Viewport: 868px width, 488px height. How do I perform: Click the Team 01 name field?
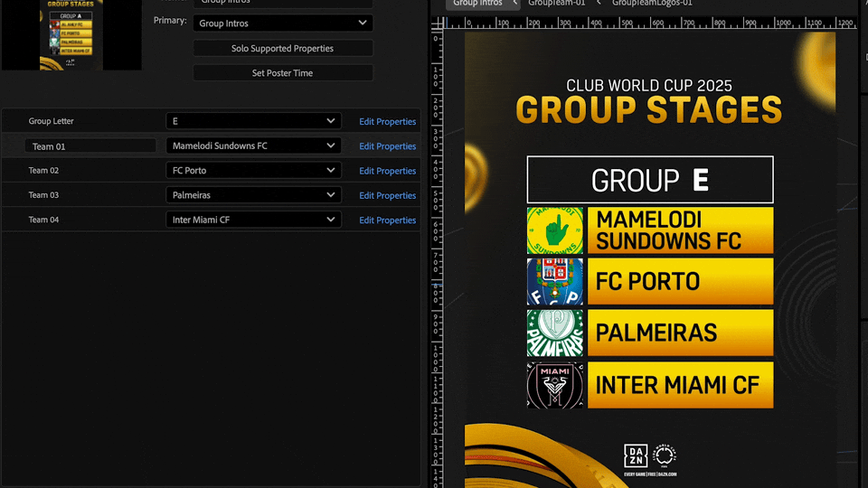[90, 146]
